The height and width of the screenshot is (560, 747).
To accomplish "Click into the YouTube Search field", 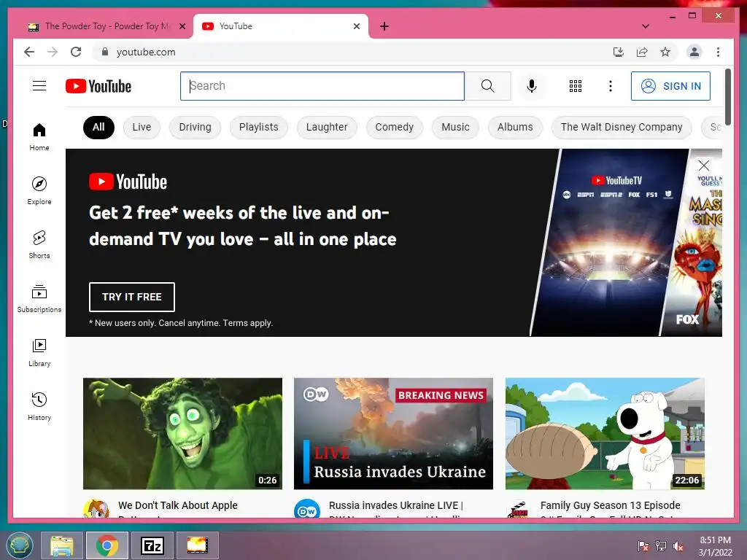I will [x=322, y=86].
